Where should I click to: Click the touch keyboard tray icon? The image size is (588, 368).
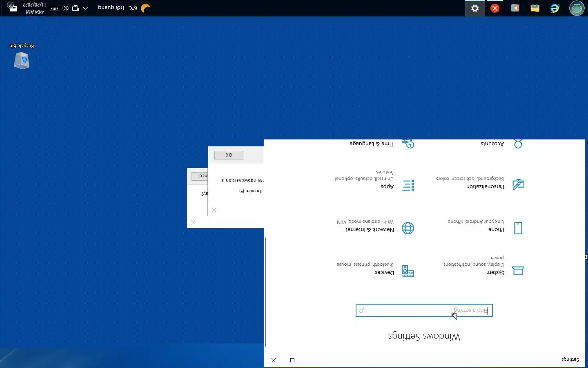[55, 8]
